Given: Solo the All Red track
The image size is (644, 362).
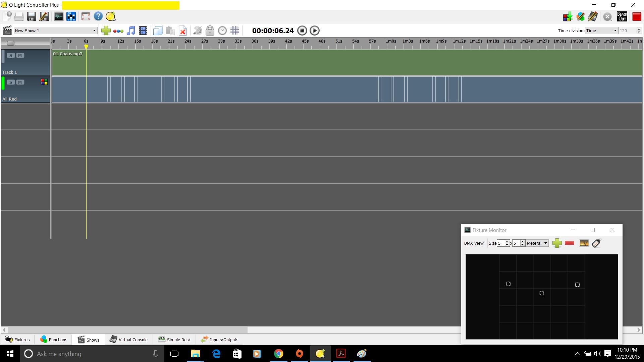Looking at the screenshot, I should pyautogui.click(x=11, y=82).
